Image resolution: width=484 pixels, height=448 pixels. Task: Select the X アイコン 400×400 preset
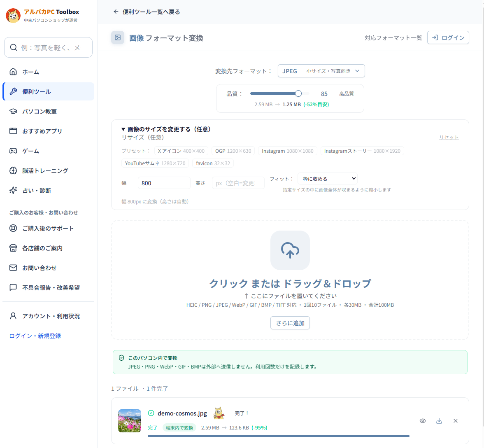(181, 151)
